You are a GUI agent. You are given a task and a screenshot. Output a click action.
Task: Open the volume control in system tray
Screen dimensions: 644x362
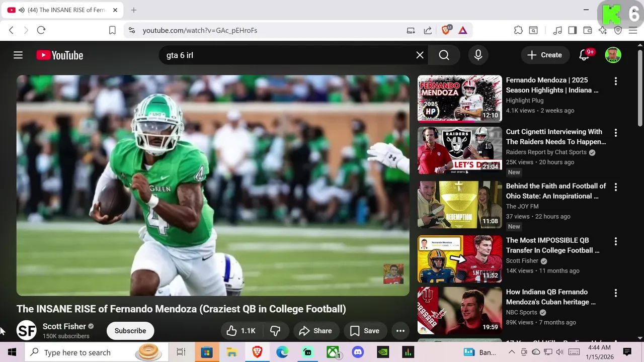coord(560,352)
